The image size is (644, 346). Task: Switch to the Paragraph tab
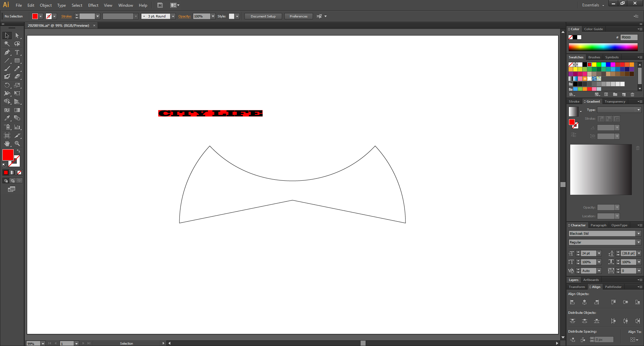(598, 225)
